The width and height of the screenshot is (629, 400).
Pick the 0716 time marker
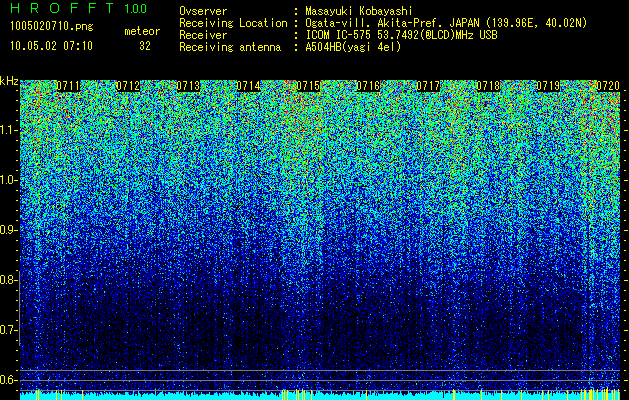tap(368, 86)
